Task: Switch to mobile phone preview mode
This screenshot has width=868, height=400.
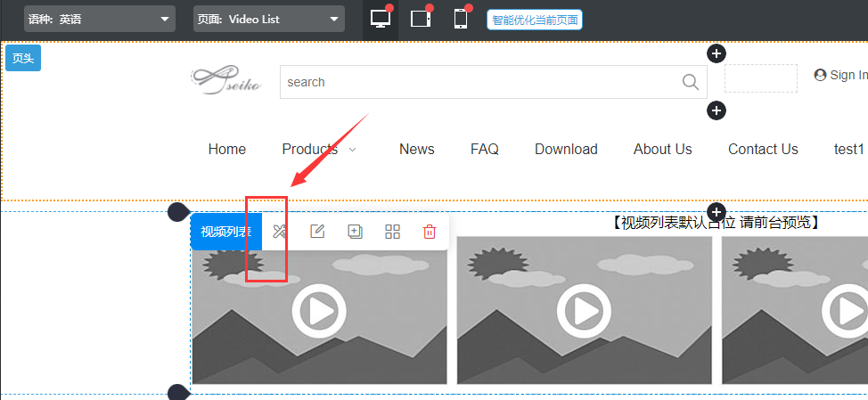Action: 461,19
